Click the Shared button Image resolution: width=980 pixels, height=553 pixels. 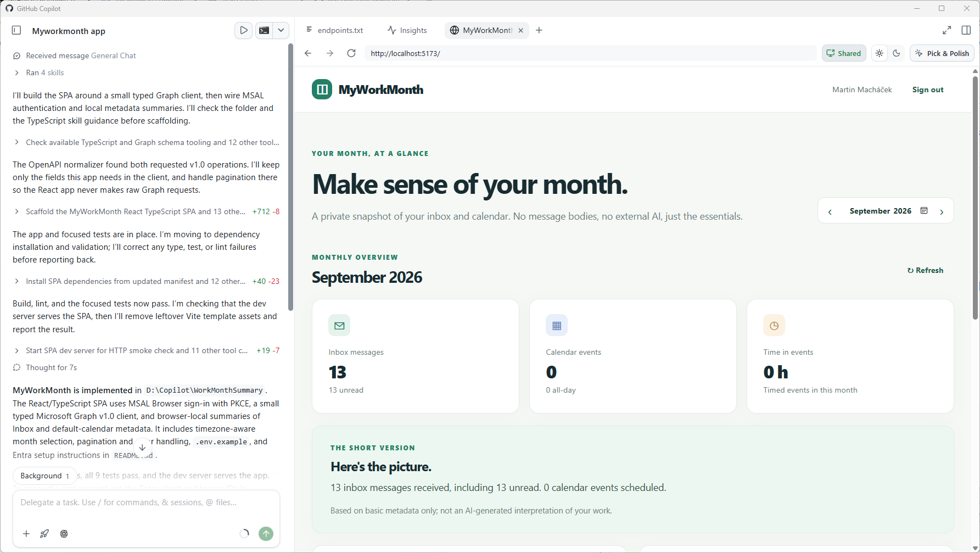(x=844, y=53)
